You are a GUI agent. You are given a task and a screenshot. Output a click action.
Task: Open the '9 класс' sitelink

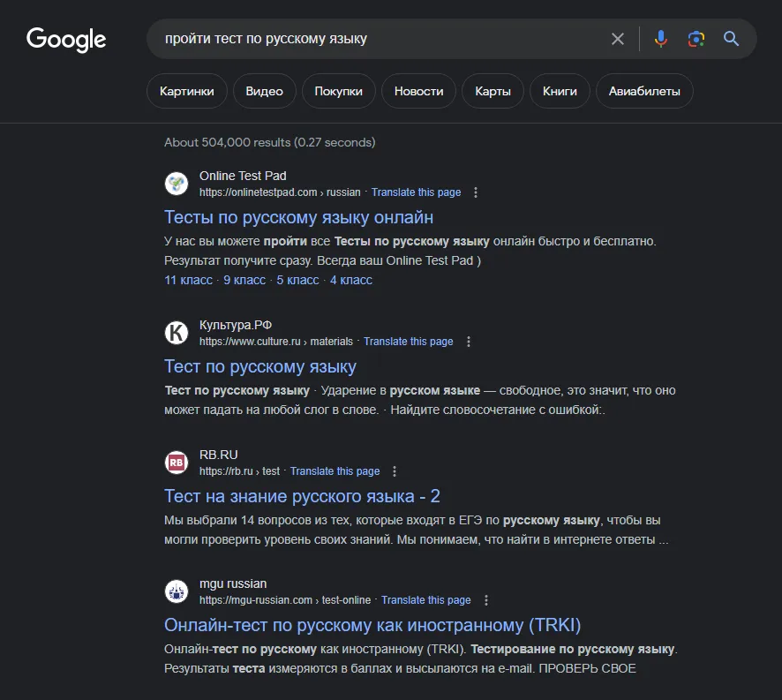[244, 281]
